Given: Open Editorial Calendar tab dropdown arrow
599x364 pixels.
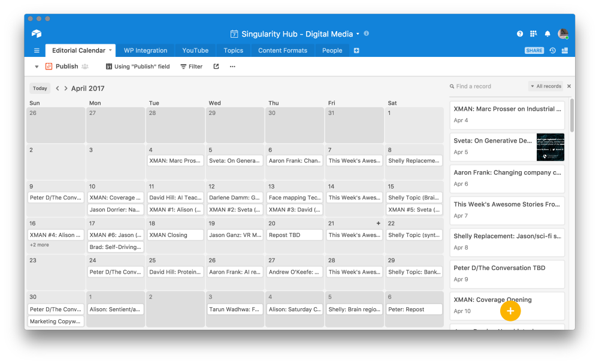Looking at the screenshot, I should pyautogui.click(x=110, y=50).
